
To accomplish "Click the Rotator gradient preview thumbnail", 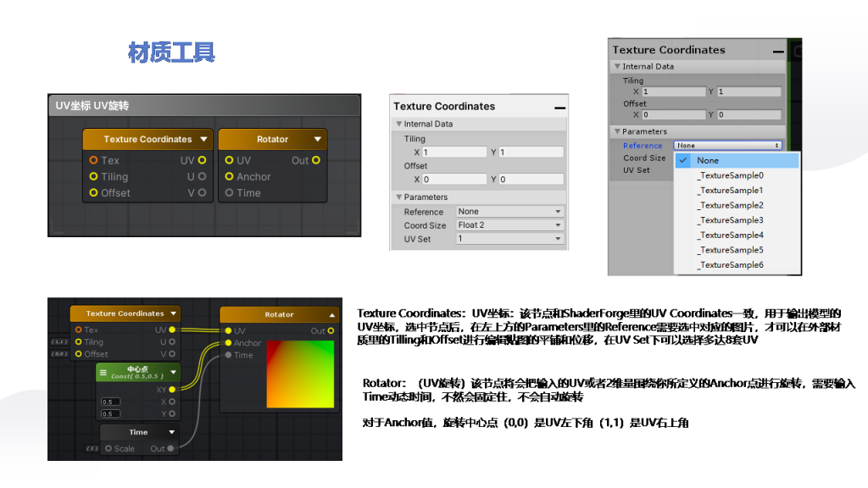I will 301,374.
